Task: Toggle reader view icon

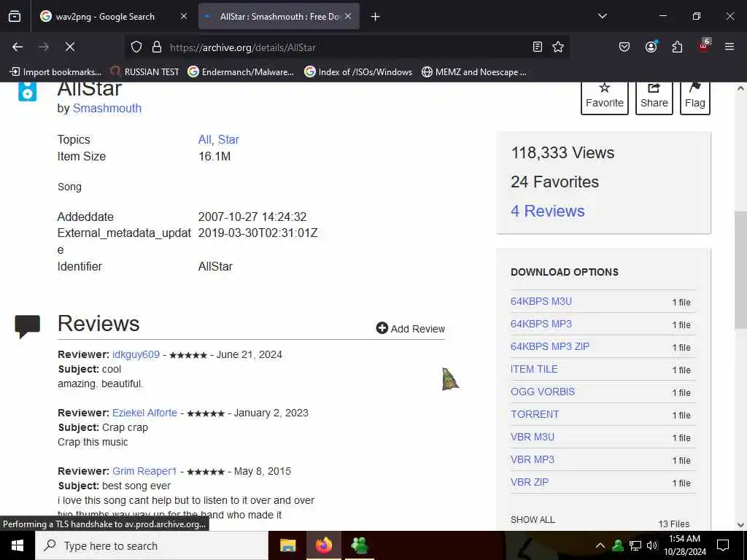Action: (538, 47)
